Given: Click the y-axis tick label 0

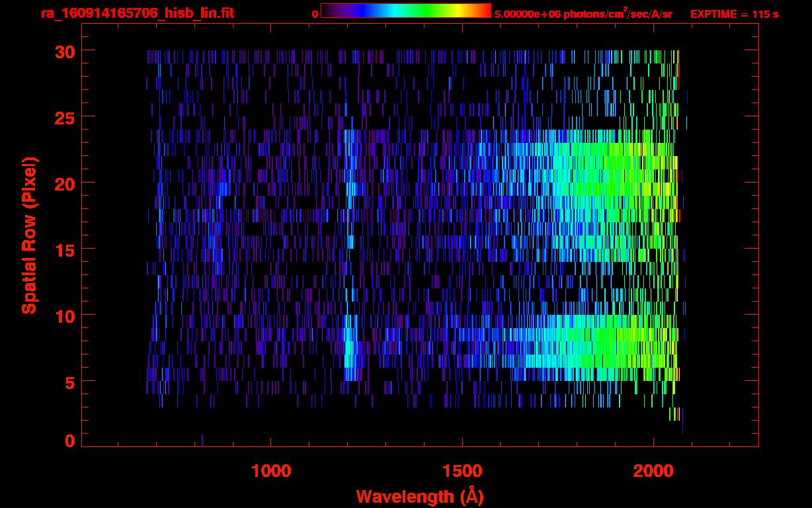Looking at the screenshot, I should [70, 441].
